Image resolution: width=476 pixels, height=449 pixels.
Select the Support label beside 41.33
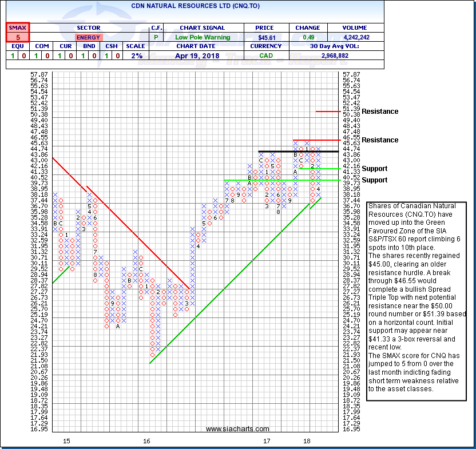click(374, 169)
